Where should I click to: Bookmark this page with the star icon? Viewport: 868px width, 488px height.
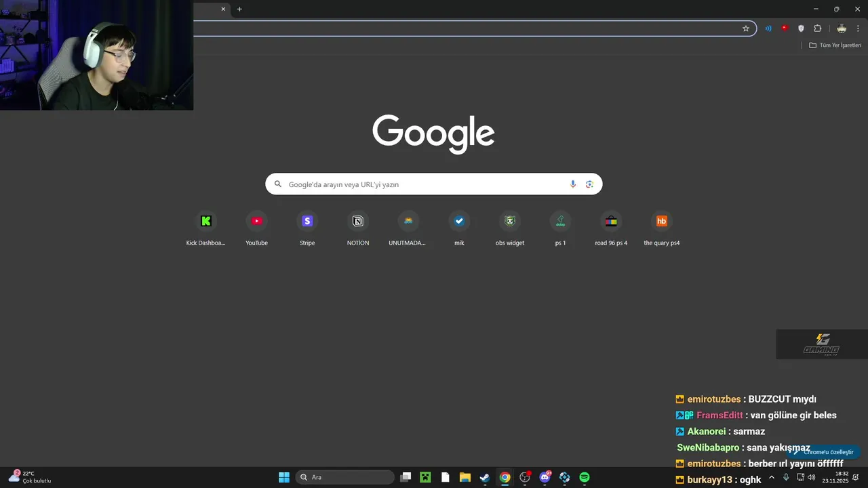[746, 28]
